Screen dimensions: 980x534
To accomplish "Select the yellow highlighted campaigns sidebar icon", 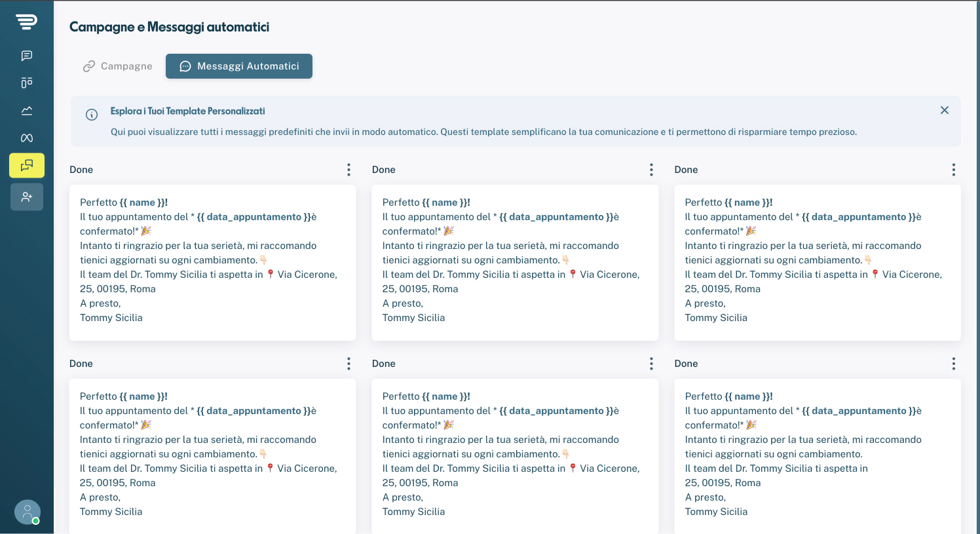I will pos(27,166).
